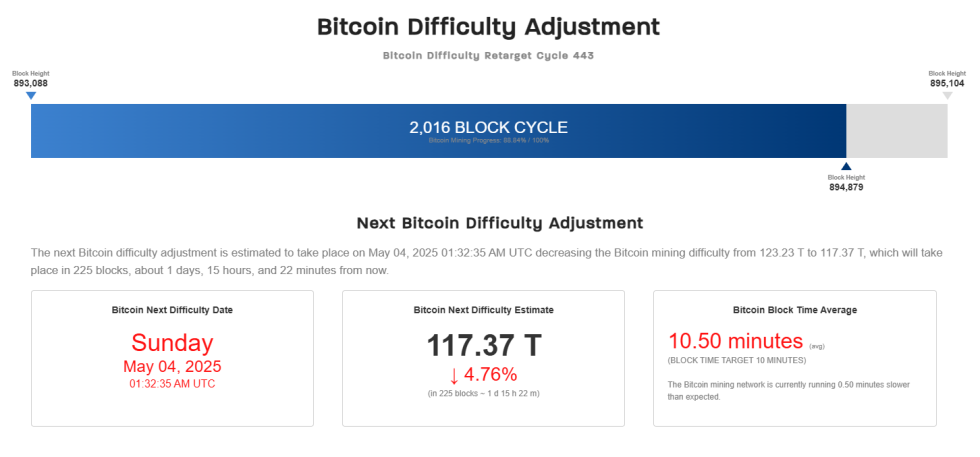The image size is (980, 457).
Task: Click the Next Bitcoin Difficulty Adjustment heading
Action: 500,223
